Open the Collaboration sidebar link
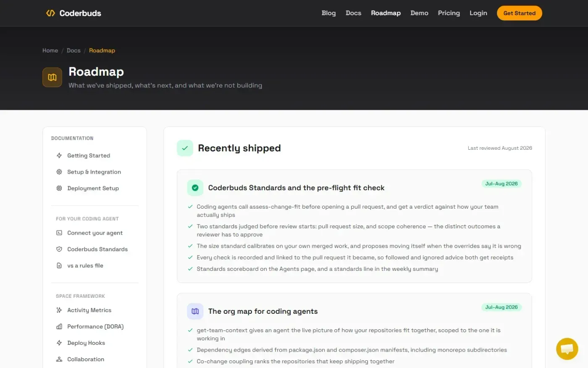The image size is (588, 368). click(x=86, y=360)
